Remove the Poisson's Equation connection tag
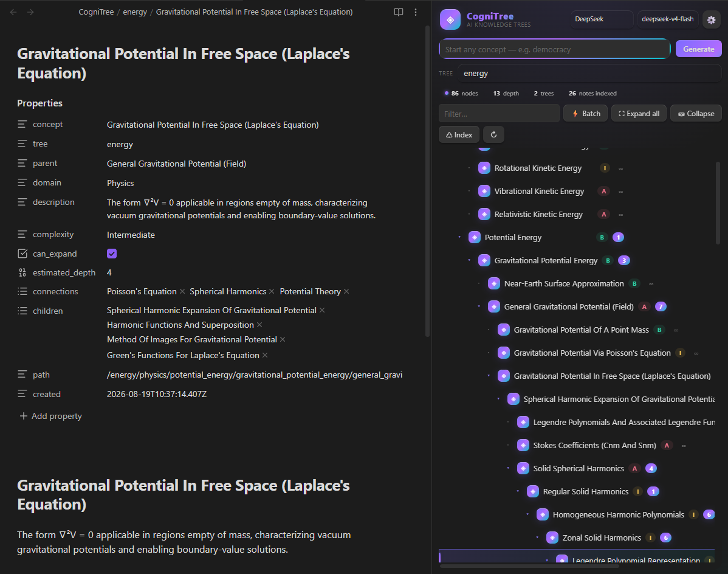This screenshot has height=574, width=728. [182, 291]
